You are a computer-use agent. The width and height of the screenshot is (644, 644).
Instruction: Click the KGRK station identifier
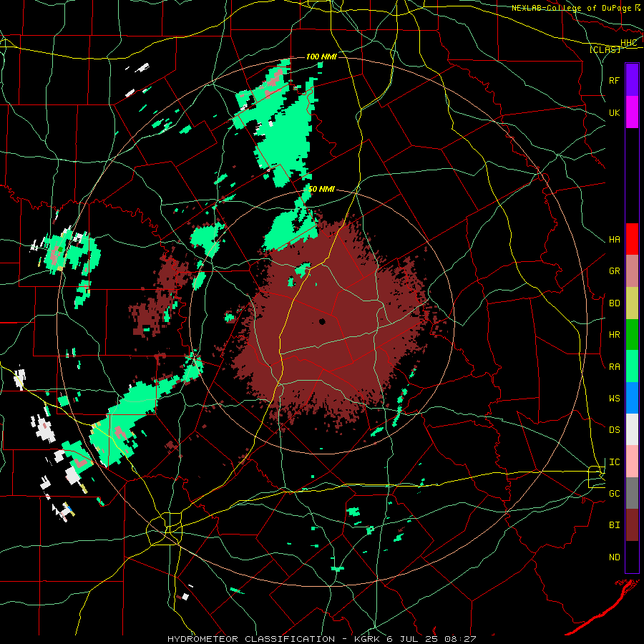pyautogui.click(x=367, y=639)
